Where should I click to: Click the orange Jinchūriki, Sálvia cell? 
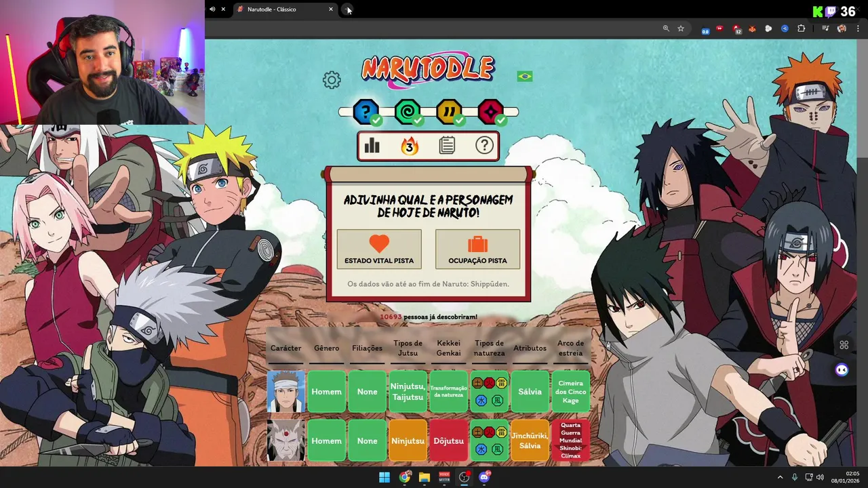tap(530, 441)
